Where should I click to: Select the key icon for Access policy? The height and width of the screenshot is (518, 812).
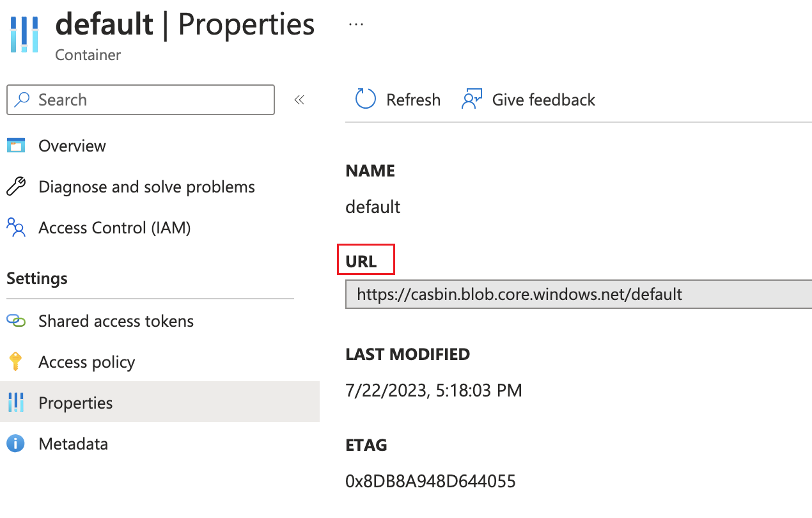[16, 362]
